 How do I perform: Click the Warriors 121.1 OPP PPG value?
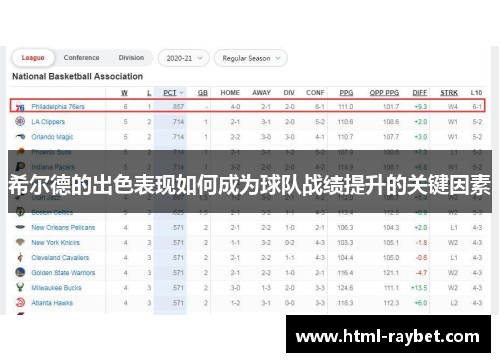coord(391,273)
